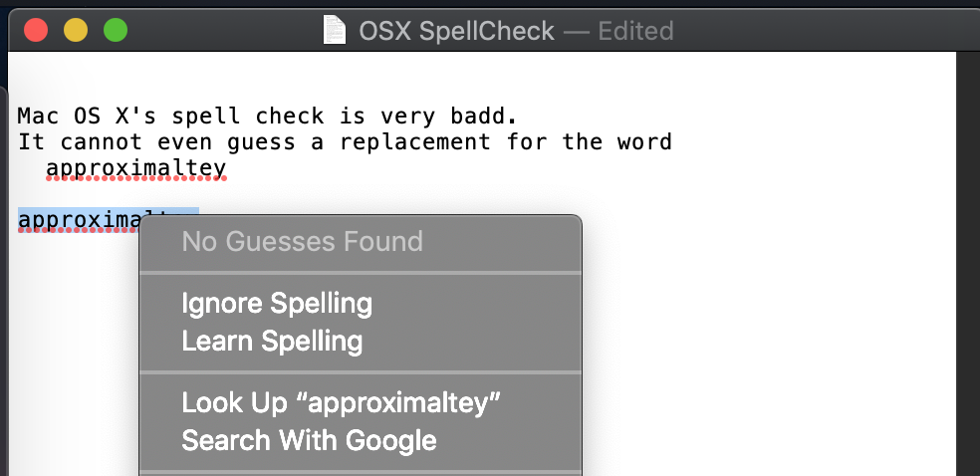
Task: Place cursor in indented misspelled approximaltey word
Action: tap(135, 168)
